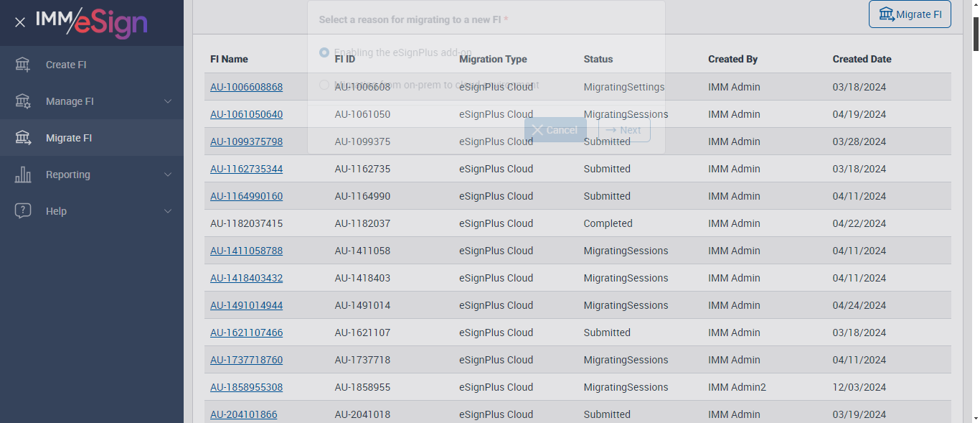The height and width of the screenshot is (423, 980).
Task: Click FI ID cell AU-1621107
Action: pyautogui.click(x=362, y=333)
